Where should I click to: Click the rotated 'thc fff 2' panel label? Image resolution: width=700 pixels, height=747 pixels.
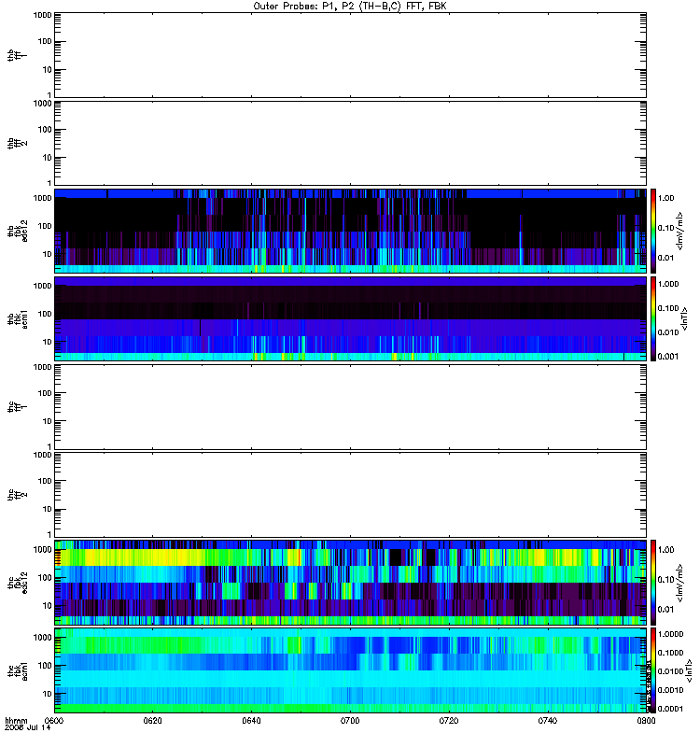tap(17, 495)
